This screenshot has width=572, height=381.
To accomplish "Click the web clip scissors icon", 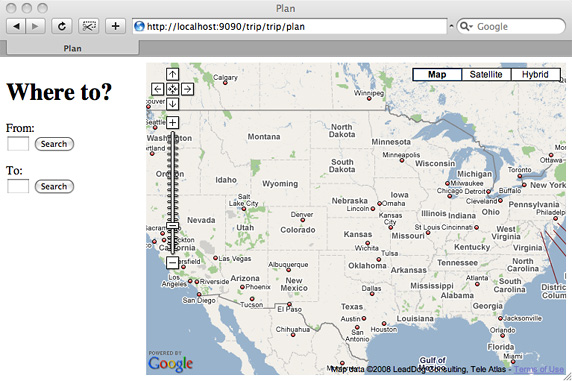I will (89, 26).
